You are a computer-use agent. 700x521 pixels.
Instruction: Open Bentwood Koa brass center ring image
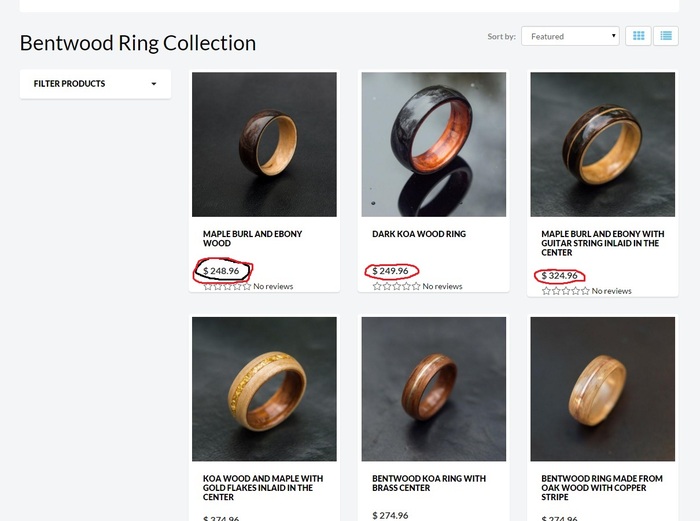[x=433, y=389]
